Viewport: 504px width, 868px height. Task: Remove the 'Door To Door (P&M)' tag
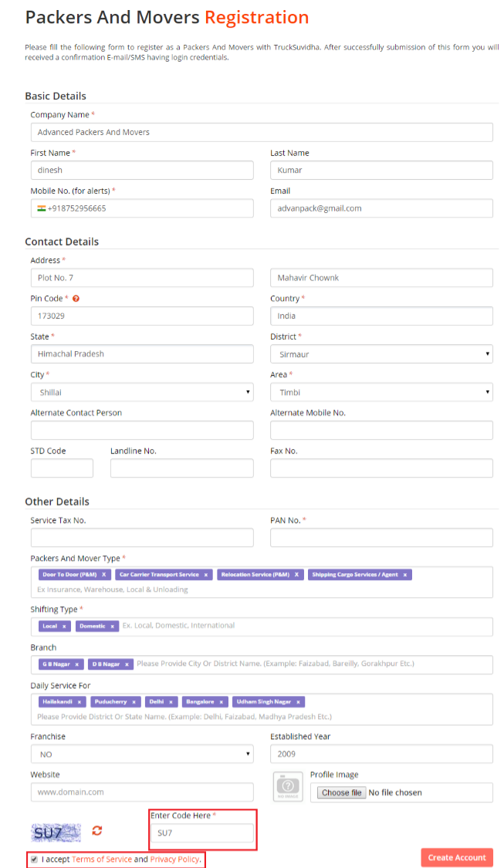(x=104, y=575)
